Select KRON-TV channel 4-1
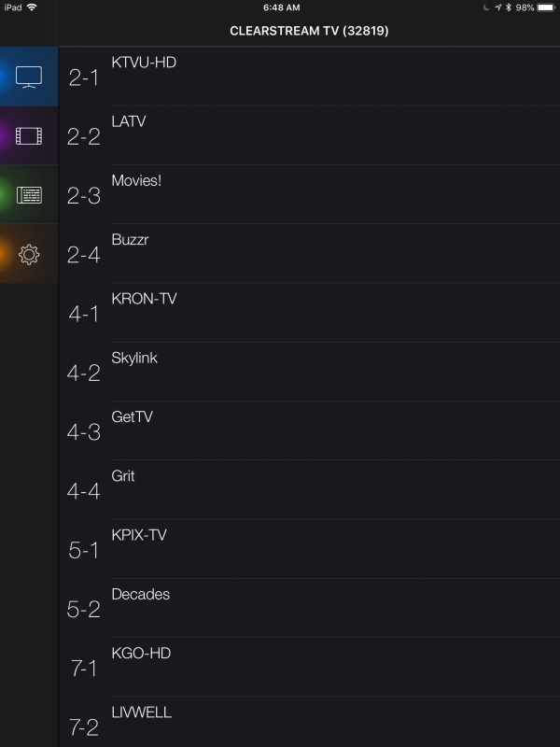 pyautogui.click(x=308, y=313)
